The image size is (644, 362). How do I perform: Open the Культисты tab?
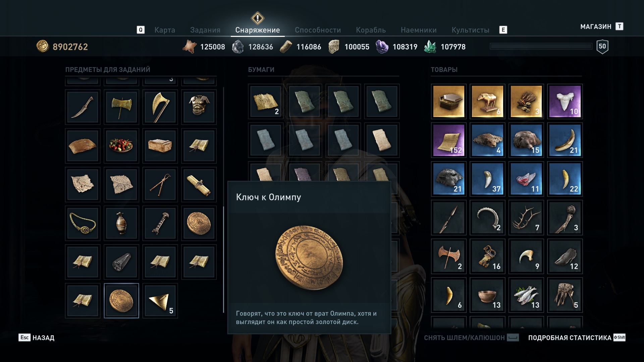pos(470,30)
